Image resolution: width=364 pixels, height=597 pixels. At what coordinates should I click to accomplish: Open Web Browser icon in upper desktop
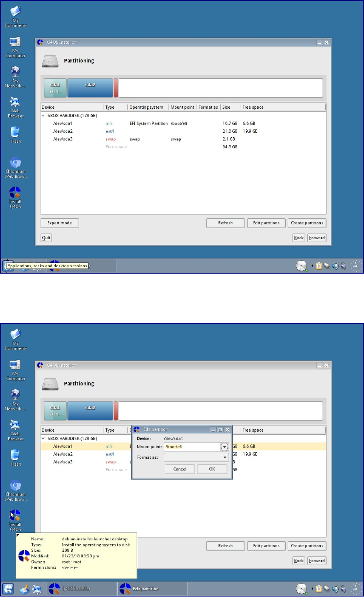(16, 107)
